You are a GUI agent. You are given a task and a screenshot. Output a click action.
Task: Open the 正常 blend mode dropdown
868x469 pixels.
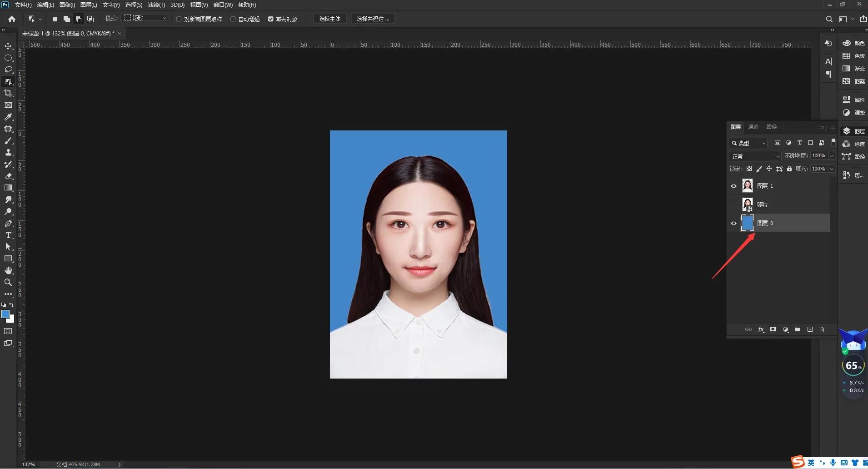[x=756, y=156]
